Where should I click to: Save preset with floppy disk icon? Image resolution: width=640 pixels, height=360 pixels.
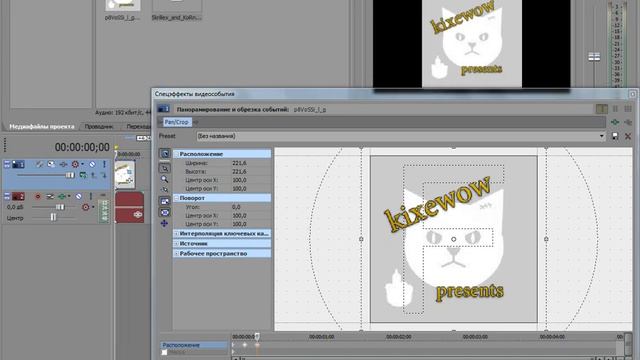point(615,136)
